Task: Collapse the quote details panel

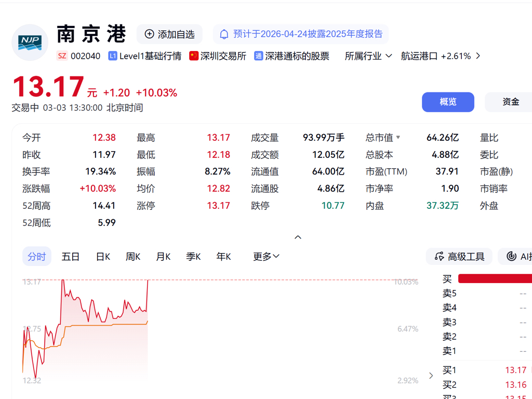Action: (298, 237)
